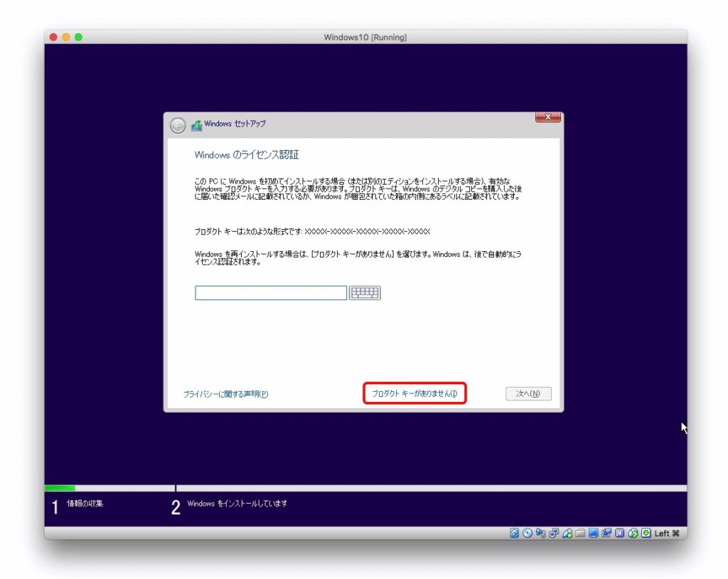This screenshot has width=728, height=579.
Task: Go back with the round arrow button
Action: (x=178, y=125)
